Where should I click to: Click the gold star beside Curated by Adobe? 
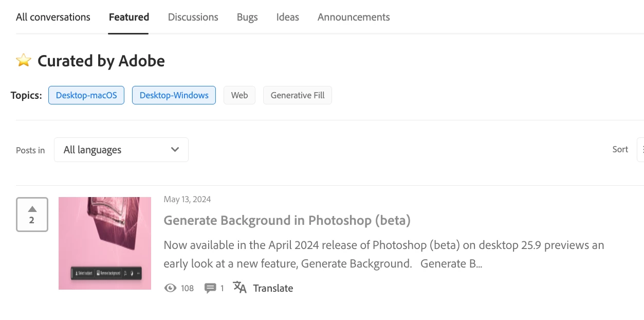point(24,61)
